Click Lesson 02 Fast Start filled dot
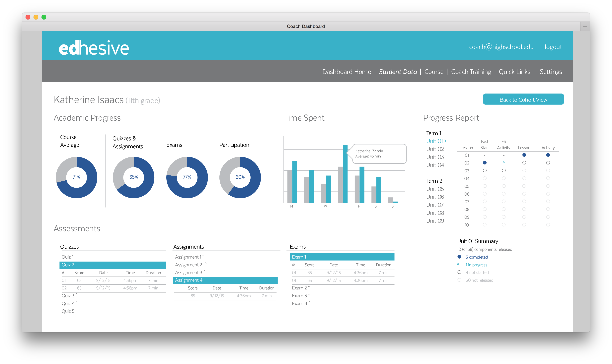The height and width of the screenshot is (364, 612). tap(484, 163)
